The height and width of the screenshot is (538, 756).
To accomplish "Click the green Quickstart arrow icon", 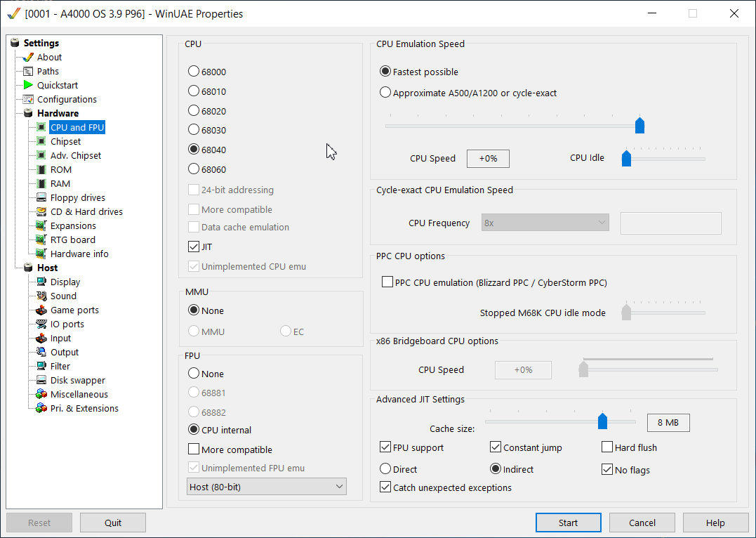I will [28, 85].
